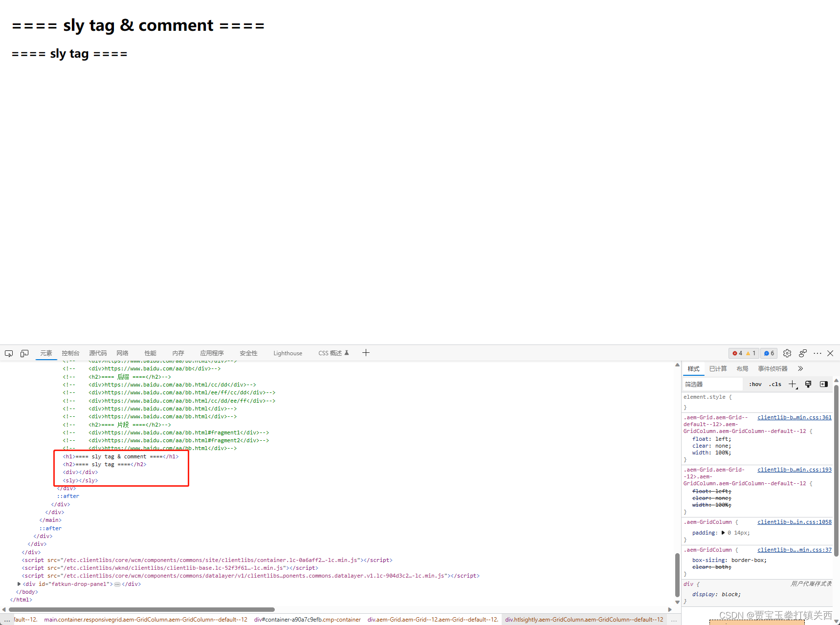Open clientlib-b….min.css:37 source link
The width and height of the screenshot is (840, 625).
[795, 550]
